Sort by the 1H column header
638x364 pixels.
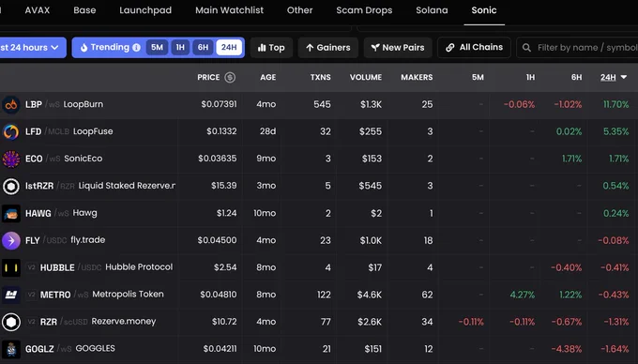pos(531,77)
